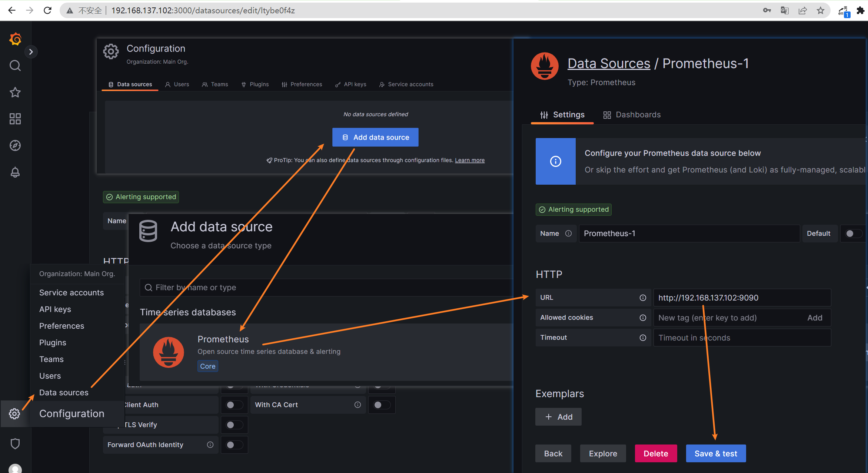This screenshot has height=473, width=868.
Task: Click the Add data source button
Action: click(x=375, y=137)
